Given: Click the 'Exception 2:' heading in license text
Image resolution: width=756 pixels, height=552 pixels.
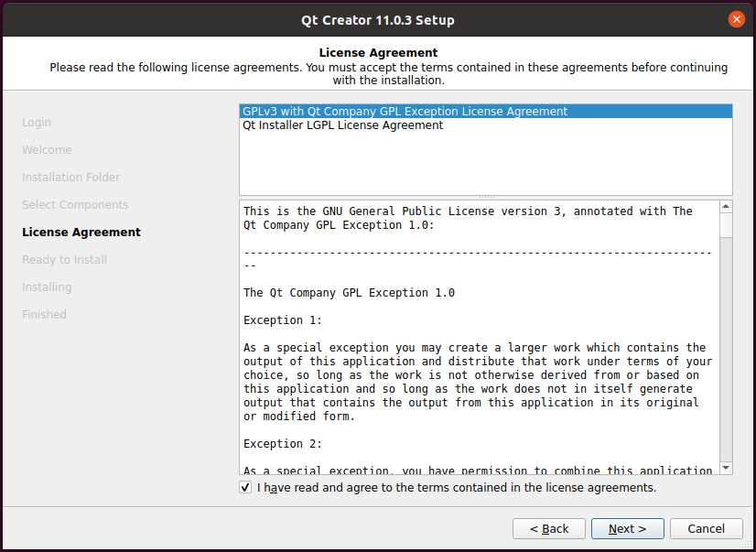Looking at the screenshot, I should (x=283, y=444).
